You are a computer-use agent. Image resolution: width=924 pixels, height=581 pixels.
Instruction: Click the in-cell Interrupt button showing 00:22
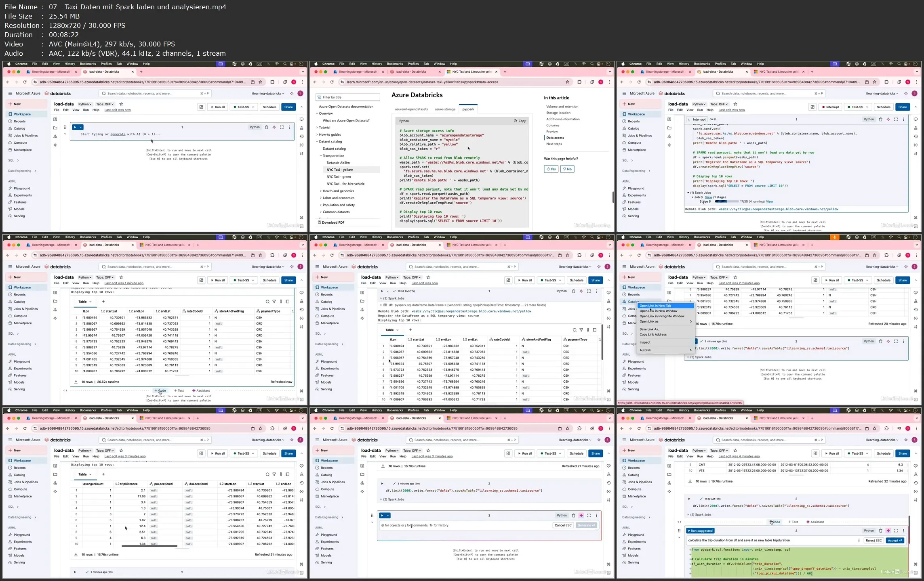click(697, 120)
